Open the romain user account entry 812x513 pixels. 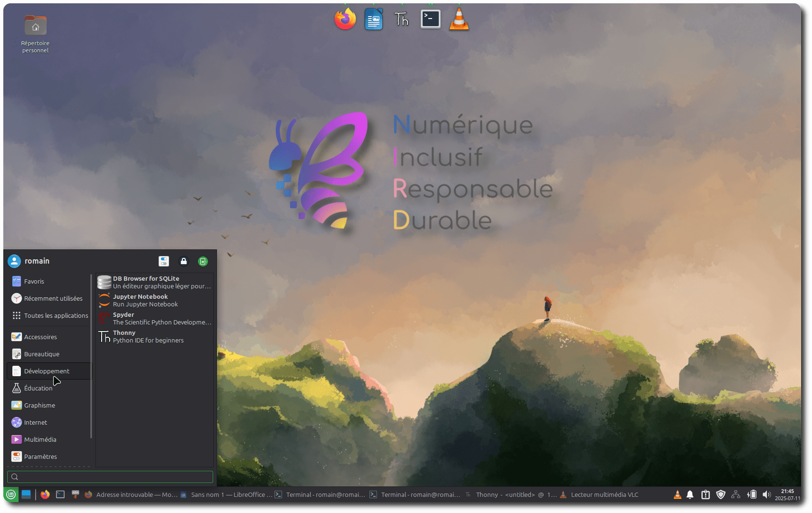tap(28, 261)
